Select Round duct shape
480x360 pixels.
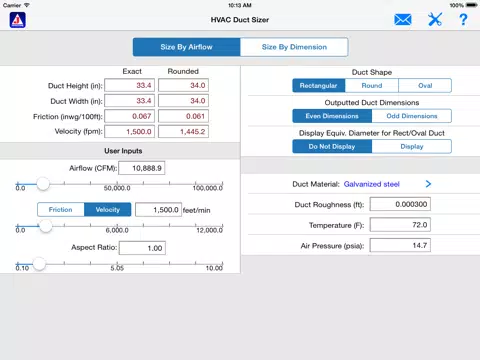click(x=372, y=86)
